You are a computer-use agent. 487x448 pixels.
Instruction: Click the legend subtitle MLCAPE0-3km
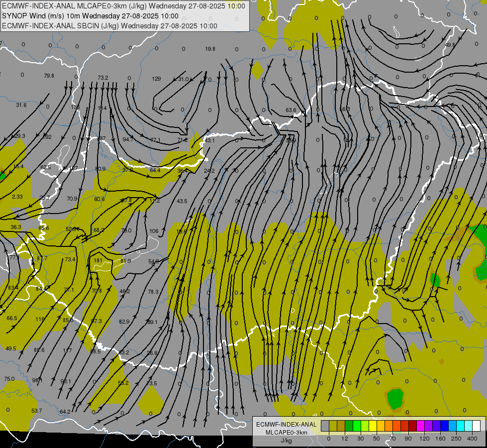tap(287, 433)
